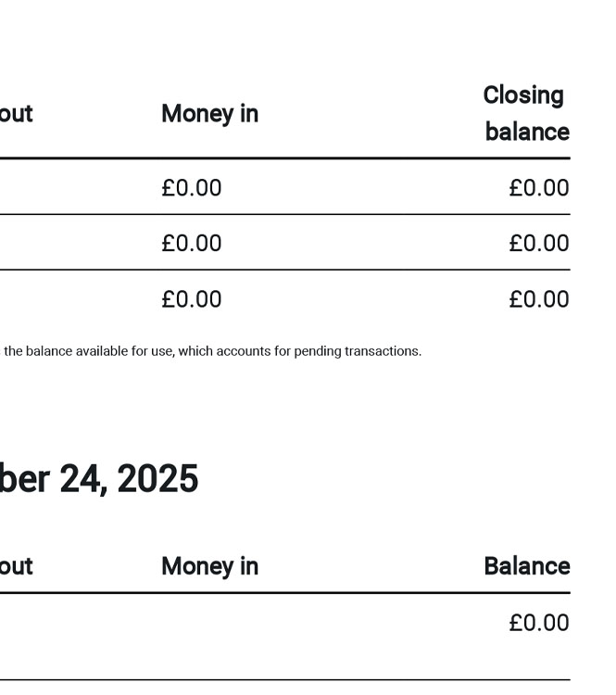
Task: Select second row Money in amount £0.00
Action: (x=192, y=244)
